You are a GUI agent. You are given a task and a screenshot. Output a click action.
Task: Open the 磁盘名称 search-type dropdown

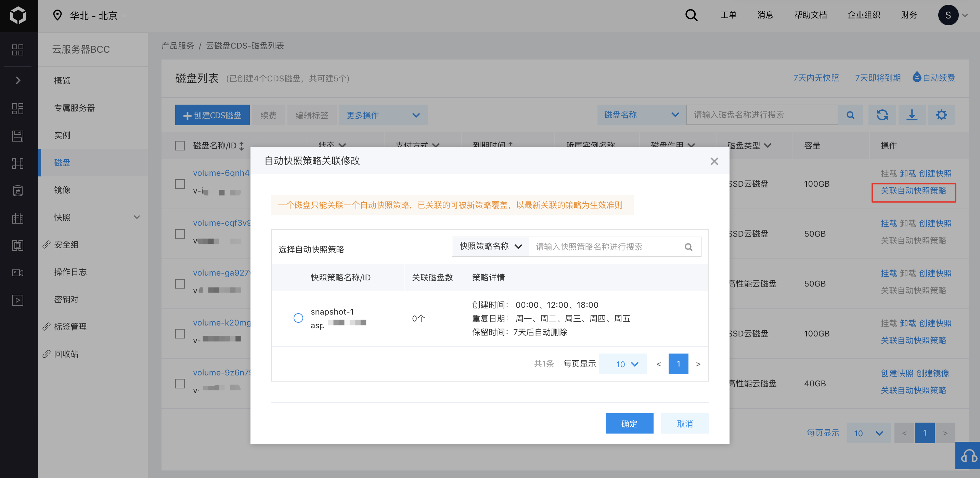(x=642, y=115)
